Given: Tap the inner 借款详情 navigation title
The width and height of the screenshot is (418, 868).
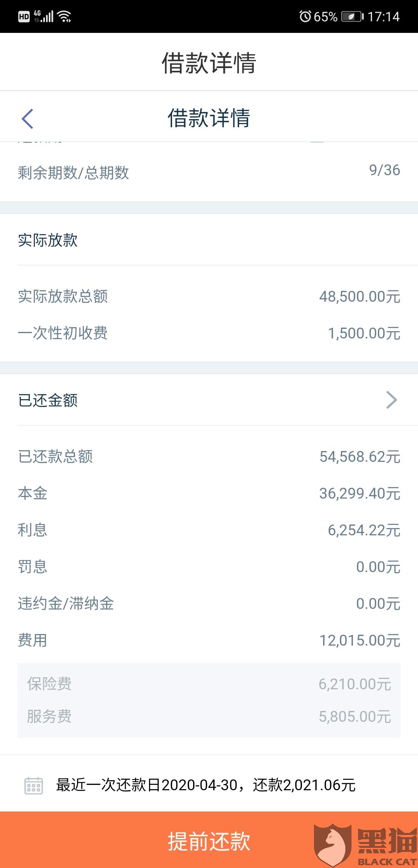Looking at the screenshot, I should click(x=209, y=118).
